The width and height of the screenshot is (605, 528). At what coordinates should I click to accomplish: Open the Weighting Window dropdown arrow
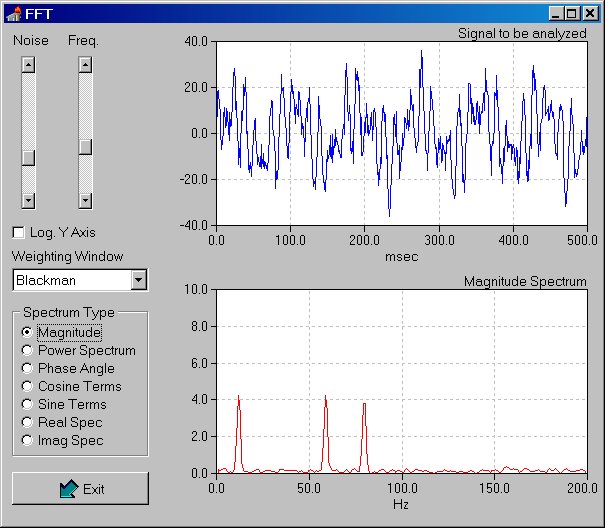(139, 280)
